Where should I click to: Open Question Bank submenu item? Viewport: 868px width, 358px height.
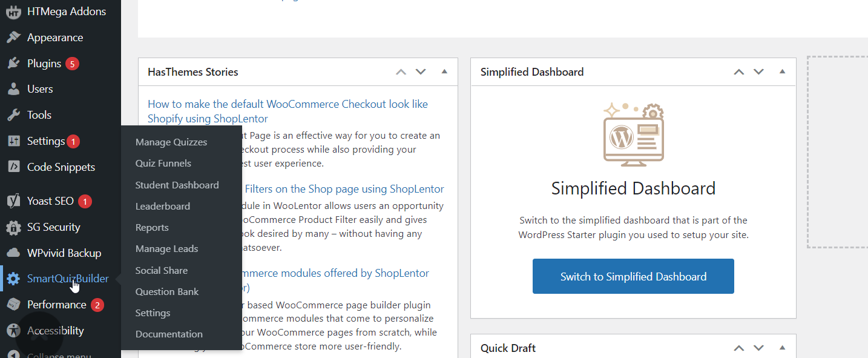pos(167,292)
